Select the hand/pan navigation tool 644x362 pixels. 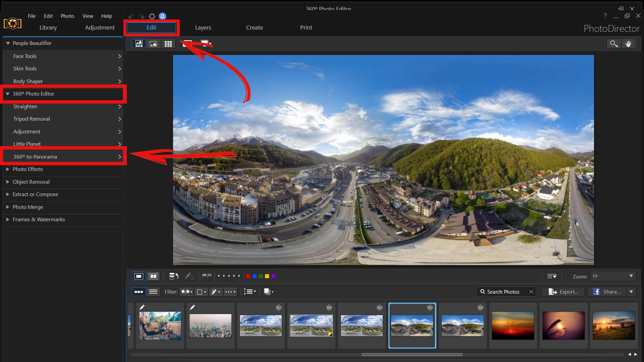[x=628, y=43]
